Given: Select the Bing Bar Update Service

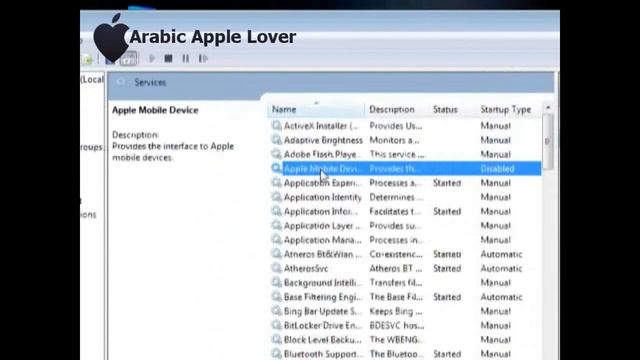Looking at the screenshot, I should pyautogui.click(x=405, y=311).
